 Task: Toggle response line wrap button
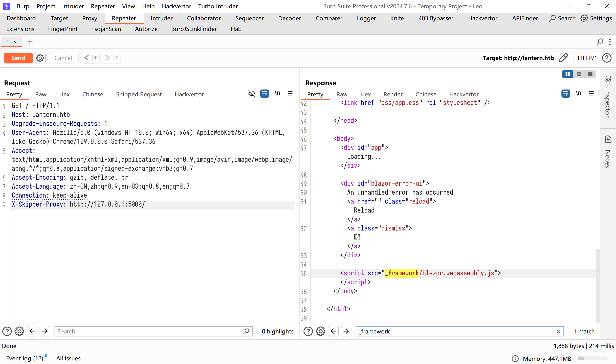tap(566, 93)
